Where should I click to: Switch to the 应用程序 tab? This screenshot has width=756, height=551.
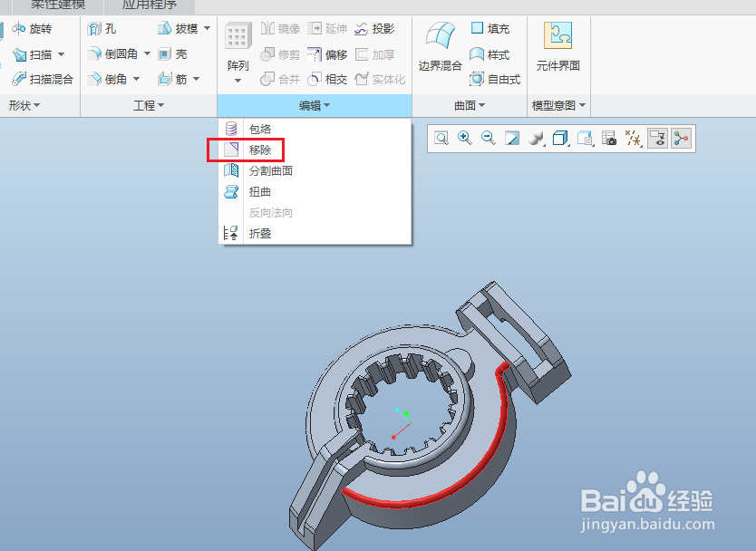(149, 5)
